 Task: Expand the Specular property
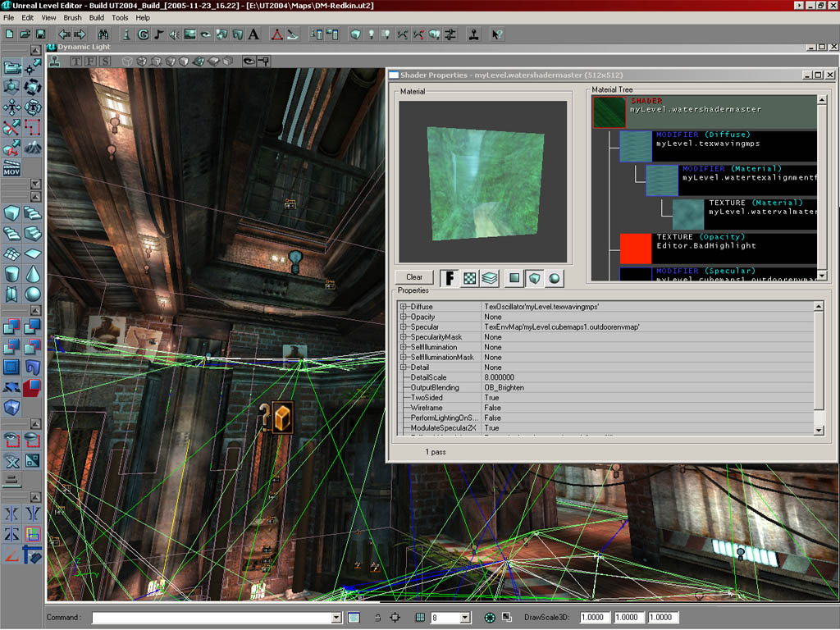tap(404, 327)
